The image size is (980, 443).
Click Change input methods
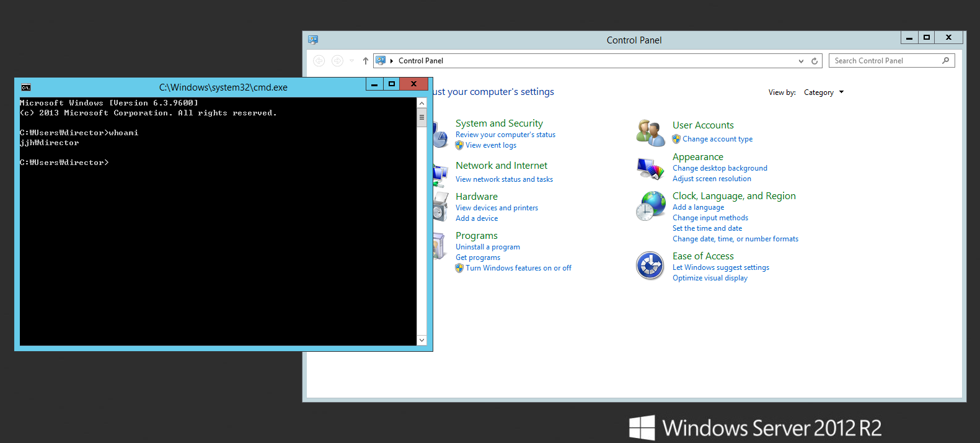click(x=710, y=218)
